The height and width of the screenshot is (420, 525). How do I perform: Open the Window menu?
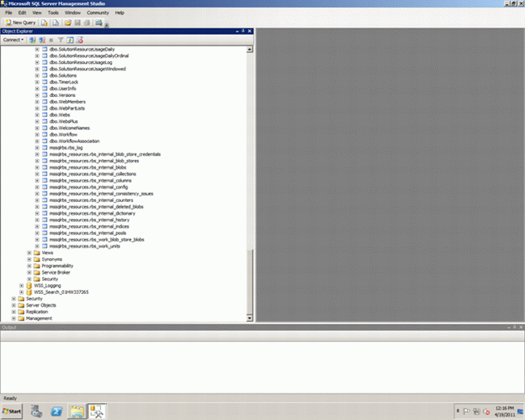pos(73,13)
